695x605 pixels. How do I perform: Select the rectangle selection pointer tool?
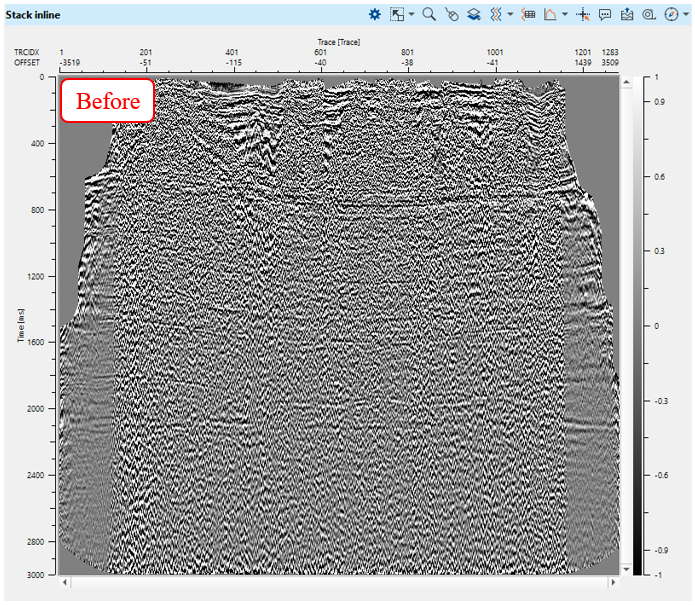coord(397,14)
